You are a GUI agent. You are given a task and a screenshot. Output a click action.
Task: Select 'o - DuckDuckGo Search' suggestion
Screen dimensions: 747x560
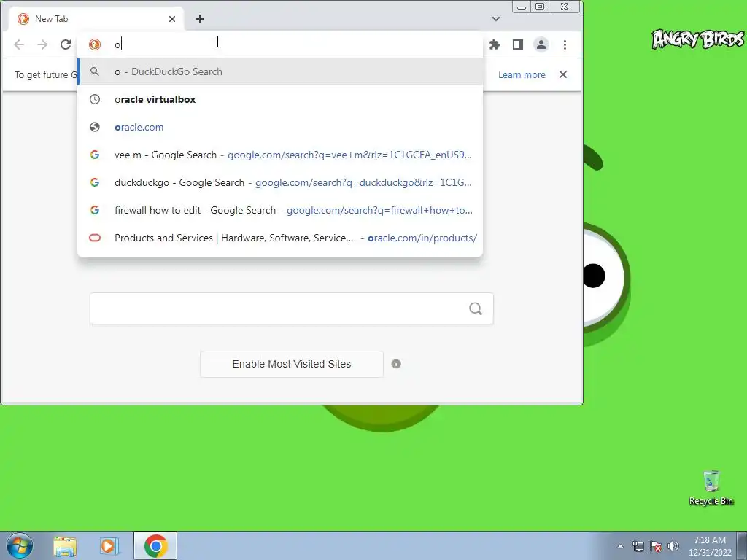pyautogui.click(x=280, y=72)
